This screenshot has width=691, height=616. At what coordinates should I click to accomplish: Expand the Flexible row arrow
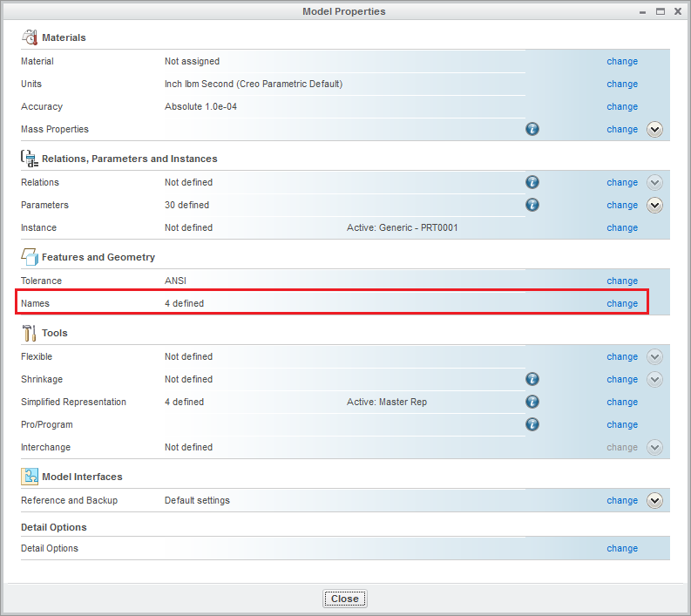655,356
